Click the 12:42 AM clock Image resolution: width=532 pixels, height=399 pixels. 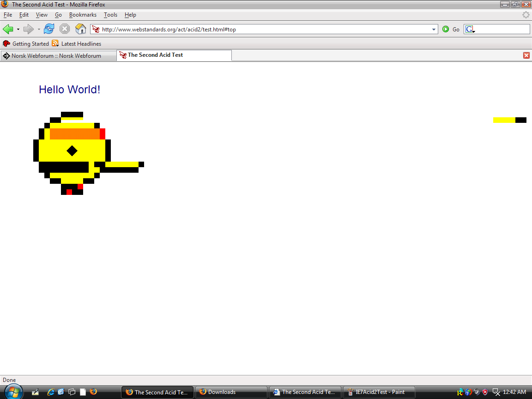click(514, 392)
